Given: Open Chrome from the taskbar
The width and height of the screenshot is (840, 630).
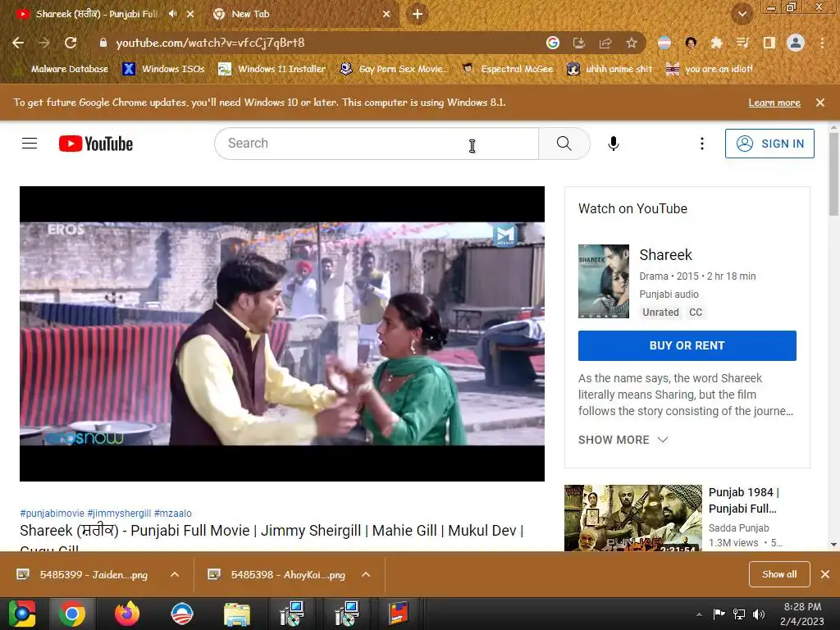Looking at the screenshot, I should tap(72, 614).
